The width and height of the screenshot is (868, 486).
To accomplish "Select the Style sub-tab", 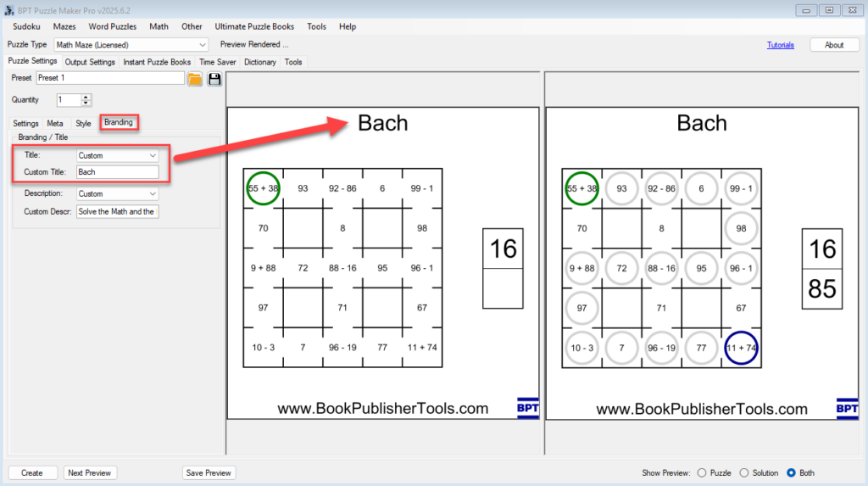I will point(83,124).
